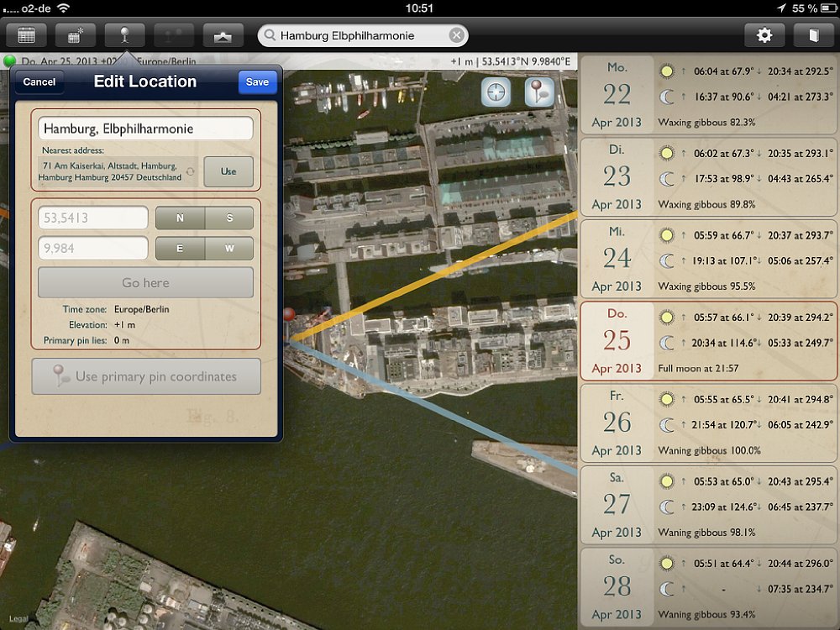Center map using the crosshair compass icon
The height and width of the screenshot is (630, 840).
[x=496, y=92]
